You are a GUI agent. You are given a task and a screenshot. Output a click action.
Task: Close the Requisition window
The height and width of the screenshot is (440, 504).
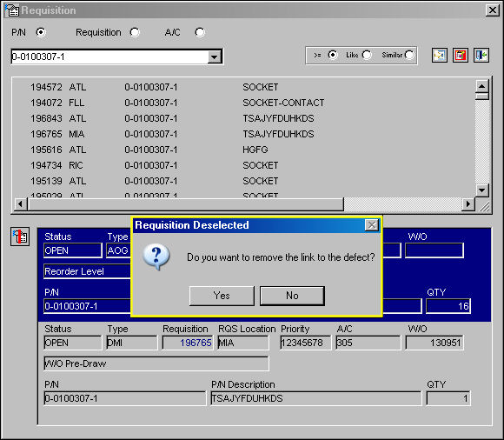pos(493,10)
